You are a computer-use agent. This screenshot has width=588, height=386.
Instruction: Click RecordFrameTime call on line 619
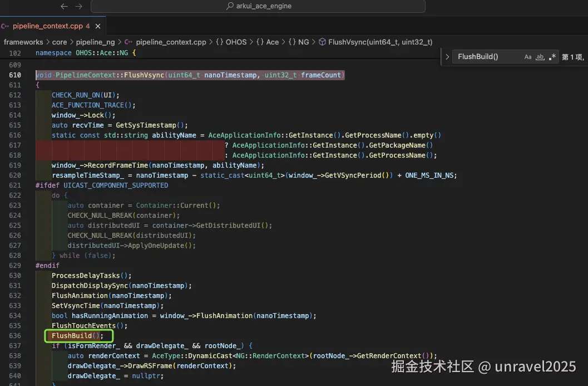point(158,165)
